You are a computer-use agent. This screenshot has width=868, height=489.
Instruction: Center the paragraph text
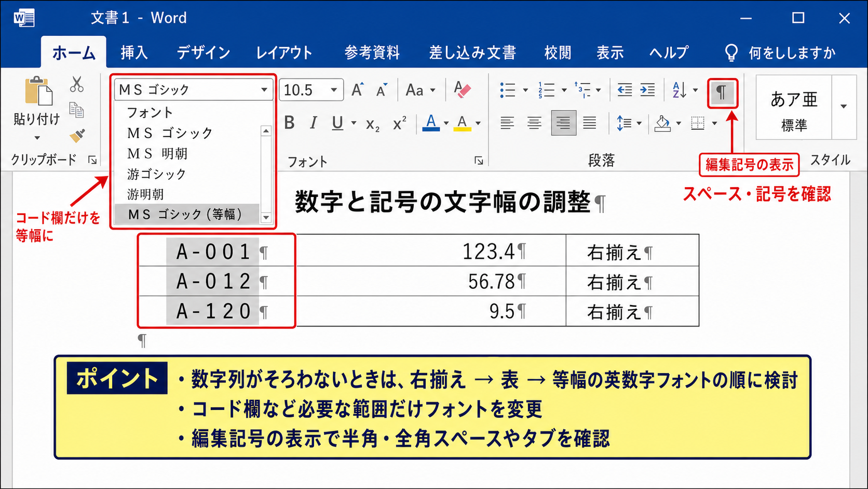pos(534,123)
